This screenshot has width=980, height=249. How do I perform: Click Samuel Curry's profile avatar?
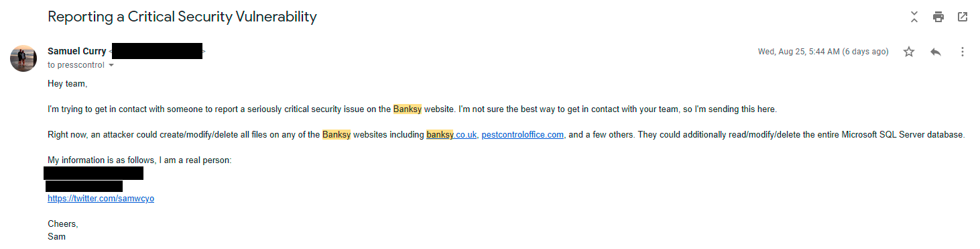pyautogui.click(x=23, y=58)
